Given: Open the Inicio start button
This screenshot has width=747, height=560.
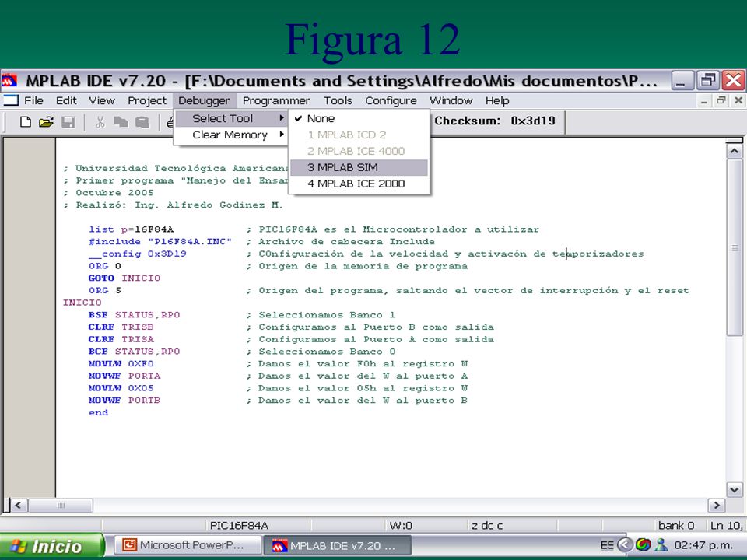Looking at the screenshot, I should point(51,546).
